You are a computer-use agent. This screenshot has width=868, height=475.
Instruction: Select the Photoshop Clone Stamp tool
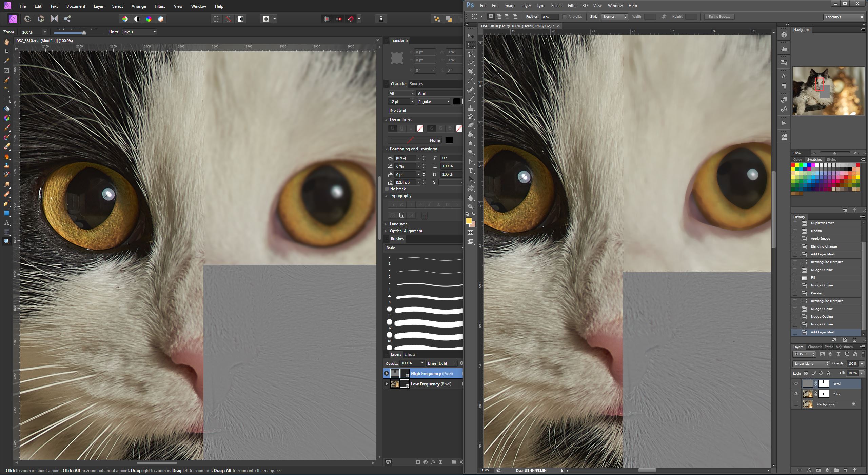coord(471,108)
